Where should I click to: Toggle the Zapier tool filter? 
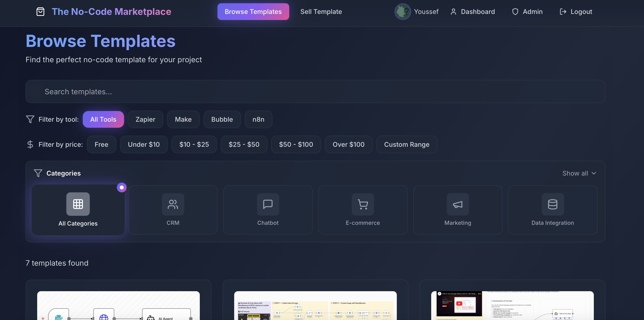145,119
